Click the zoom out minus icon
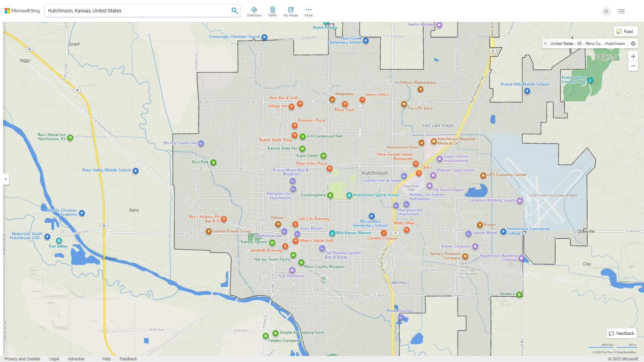Screen dimensions: 644x362 (633, 66)
